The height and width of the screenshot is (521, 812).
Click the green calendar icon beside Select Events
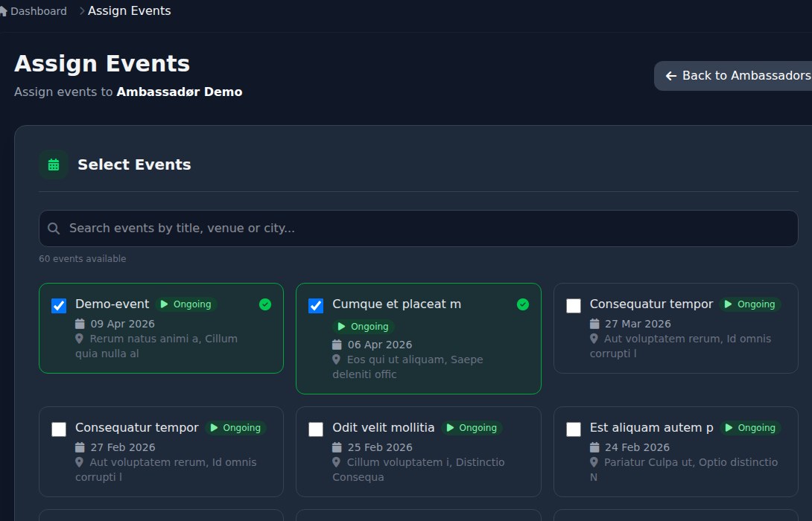[x=54, y=164]
